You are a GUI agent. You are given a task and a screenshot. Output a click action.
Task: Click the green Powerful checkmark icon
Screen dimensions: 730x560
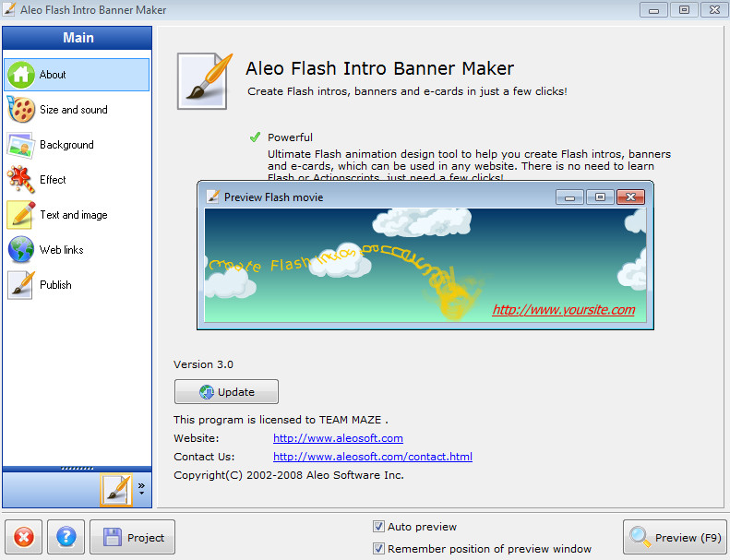255,137
